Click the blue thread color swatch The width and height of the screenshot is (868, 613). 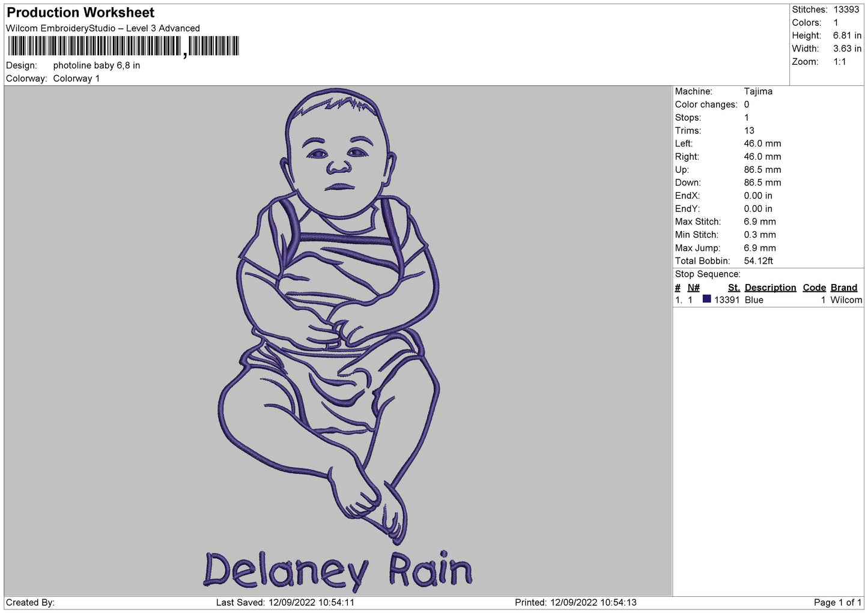pos(706,299)
